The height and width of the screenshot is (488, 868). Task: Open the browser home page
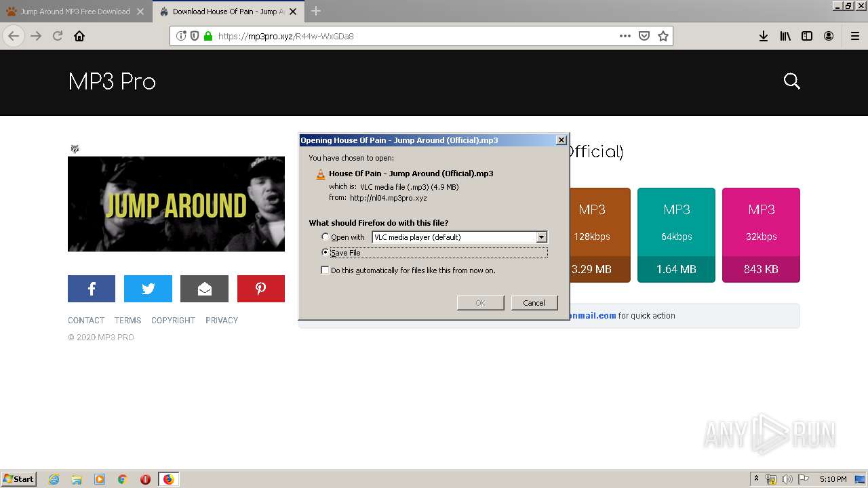pyautogui.click(x=79, y=36)
